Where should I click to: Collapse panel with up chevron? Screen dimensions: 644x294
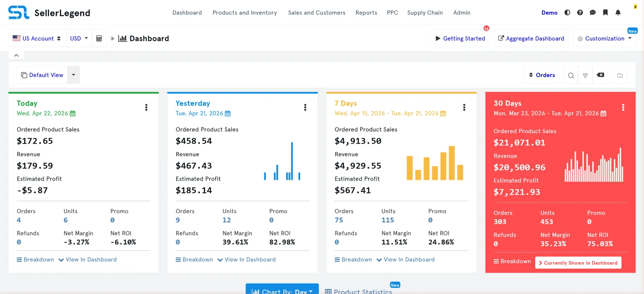point(16,55)
